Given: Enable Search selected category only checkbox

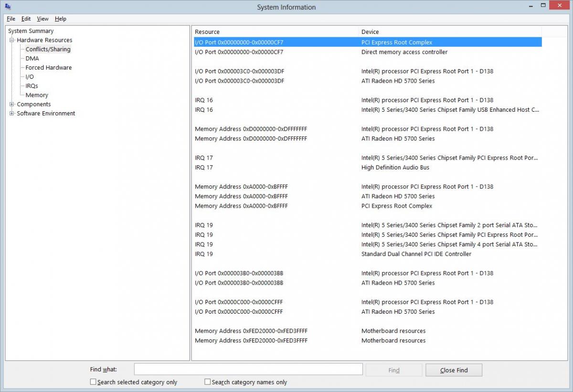Looking at the screenshot, I should tap(93, 382).
